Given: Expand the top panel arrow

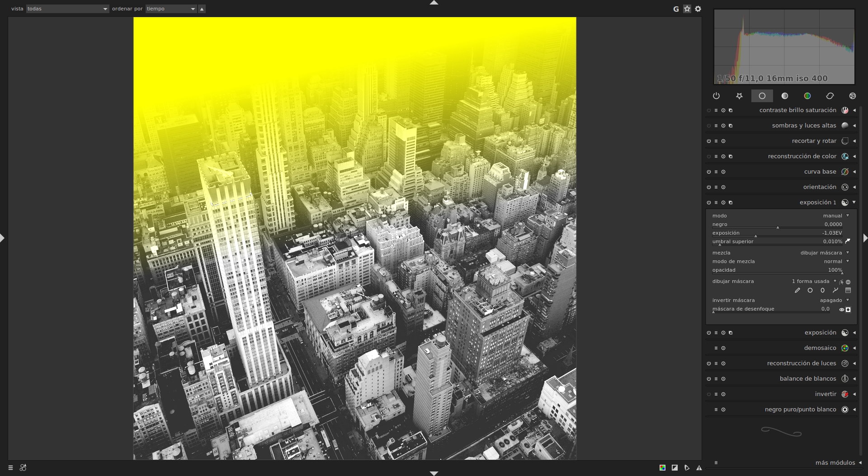Looking at the screenshot, I should pyautogui.click(x=434, y=3).
